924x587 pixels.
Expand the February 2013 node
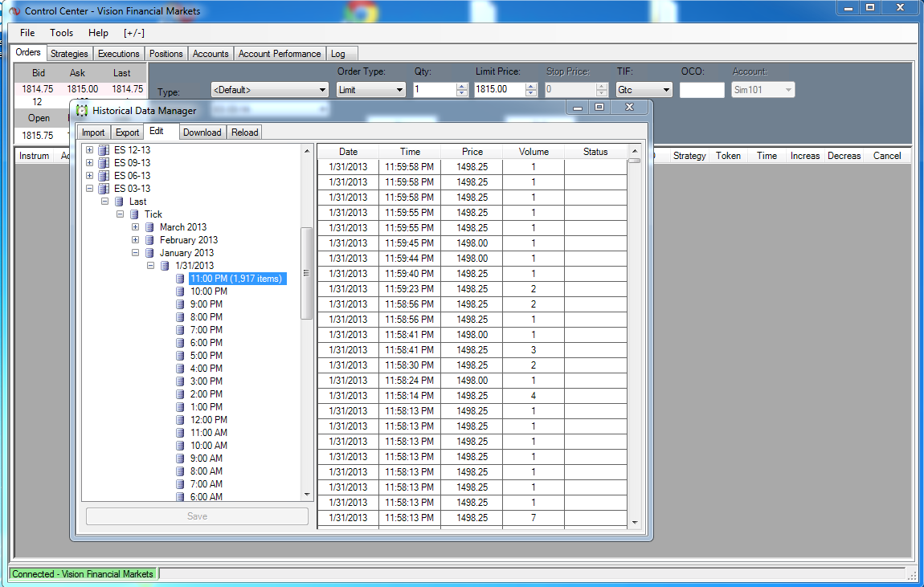click(136, 240)
